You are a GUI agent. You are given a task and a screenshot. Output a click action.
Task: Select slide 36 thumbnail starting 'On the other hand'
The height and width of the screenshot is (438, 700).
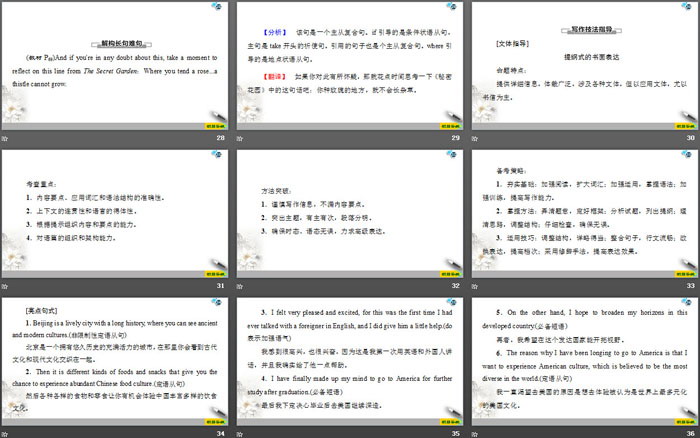click(x=585, y=361)
